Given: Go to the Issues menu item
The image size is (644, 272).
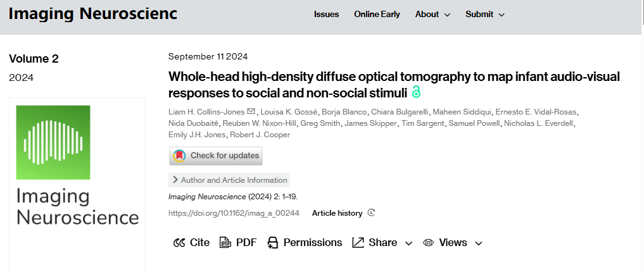Looking at the screenshot, I should click(x=326, y=15).
